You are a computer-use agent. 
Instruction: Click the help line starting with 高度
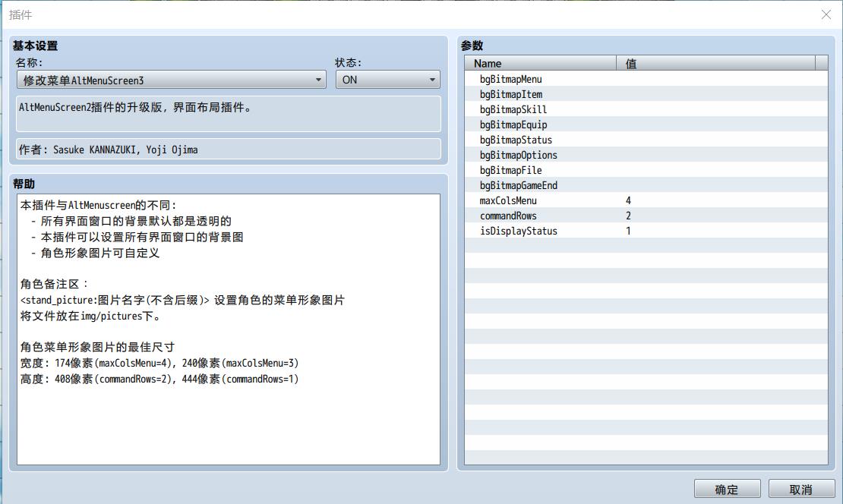(159, 379)
